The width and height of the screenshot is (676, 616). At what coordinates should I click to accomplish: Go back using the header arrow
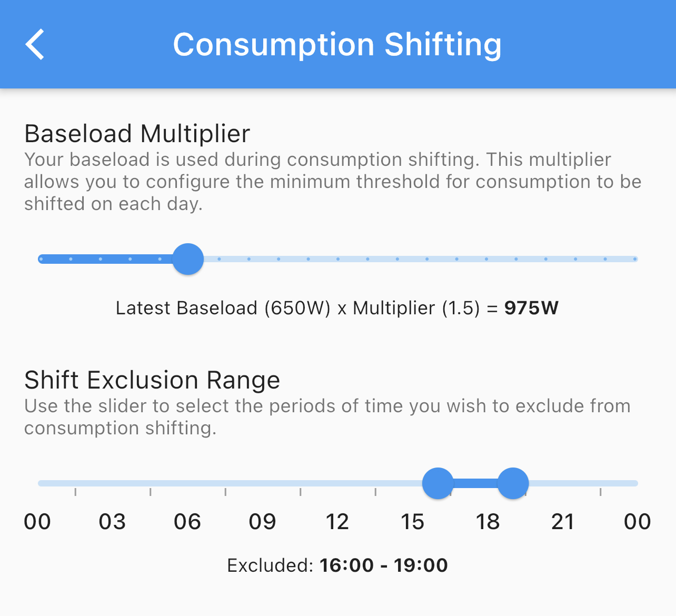pyautogui.click(x=35, y=44)
